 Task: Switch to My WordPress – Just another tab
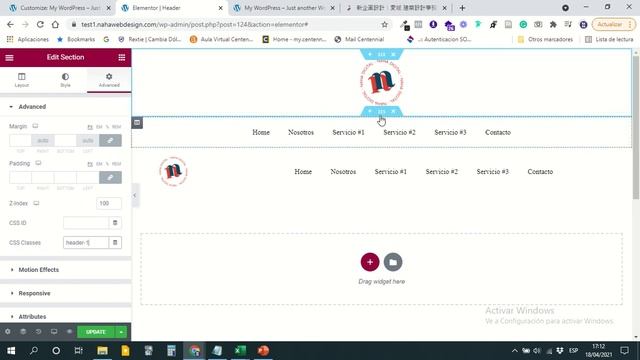coord(284,8)
